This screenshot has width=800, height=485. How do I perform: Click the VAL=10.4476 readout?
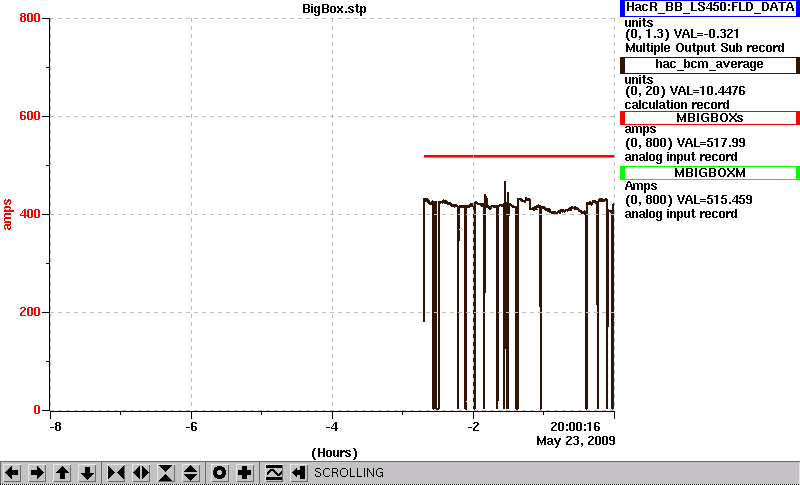pyautogui.click(x=709, y=91)
